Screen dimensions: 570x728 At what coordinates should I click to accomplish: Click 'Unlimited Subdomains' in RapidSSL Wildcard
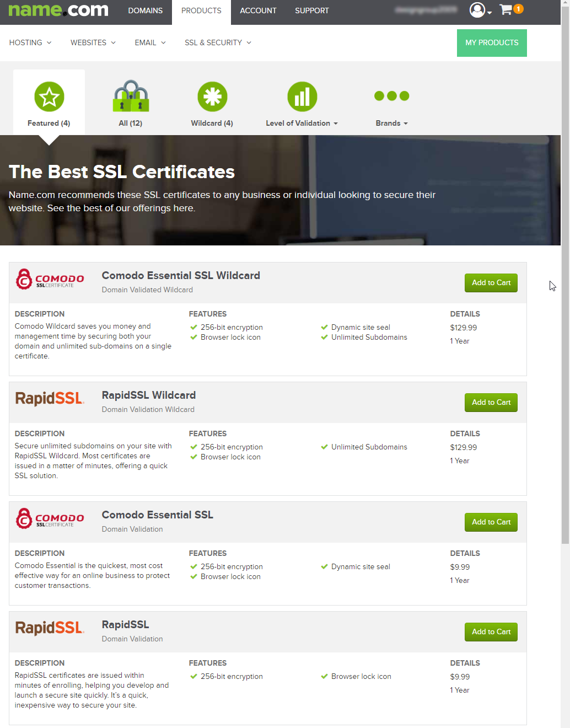click(369, 447)
